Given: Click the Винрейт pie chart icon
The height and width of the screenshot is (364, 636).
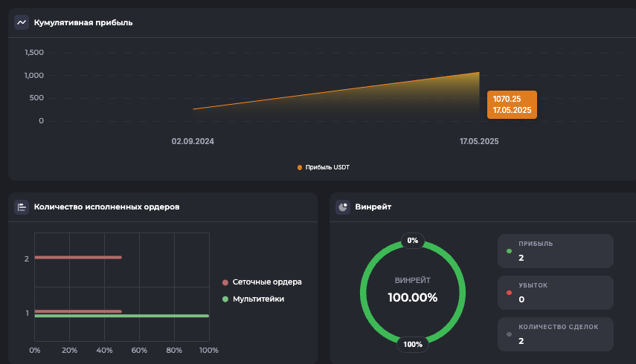Looking at the screenshot, I should click(343, 207).
